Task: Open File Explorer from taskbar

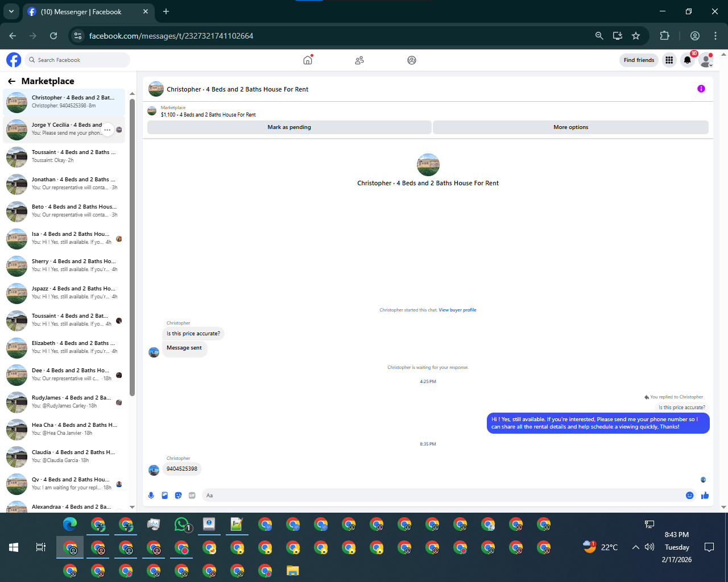Action: [293, 570]
